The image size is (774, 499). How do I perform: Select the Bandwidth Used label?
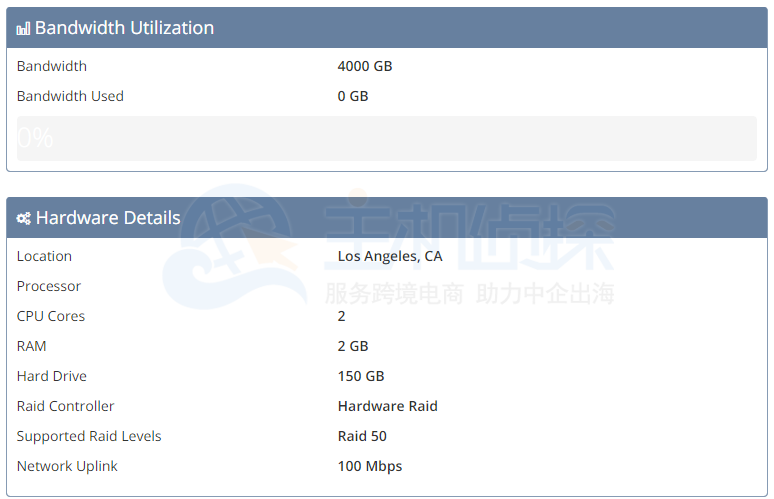click(70, 96)
